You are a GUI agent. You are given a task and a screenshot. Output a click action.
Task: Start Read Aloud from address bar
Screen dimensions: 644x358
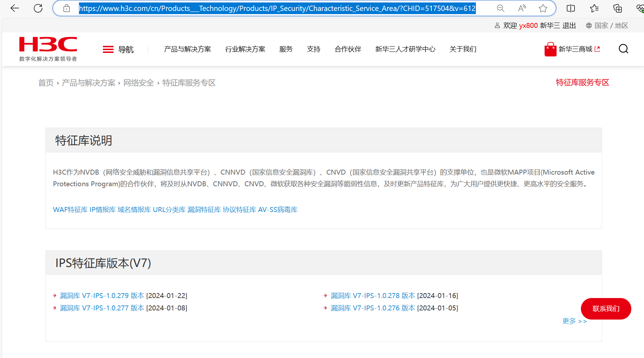click(522, 8)
